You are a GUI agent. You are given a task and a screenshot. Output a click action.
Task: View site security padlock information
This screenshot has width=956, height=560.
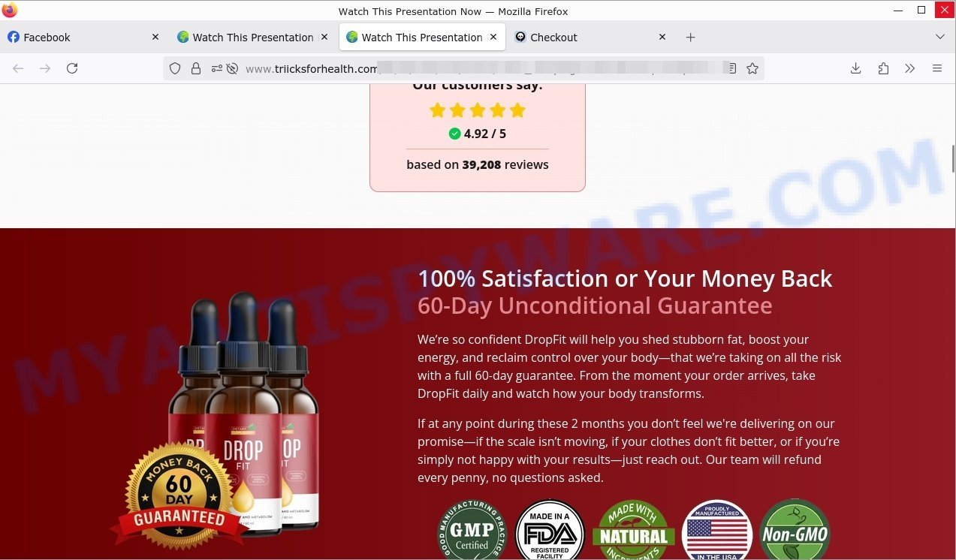196,68
